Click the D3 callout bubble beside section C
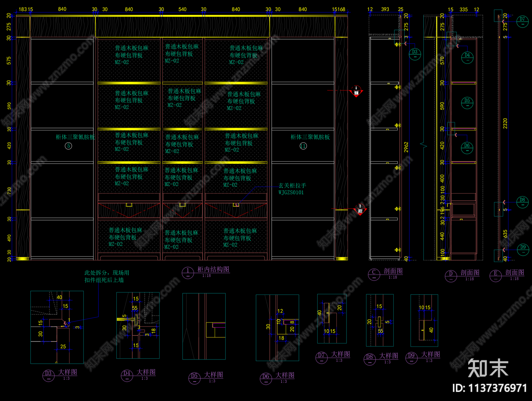This screenshot has width=532, height=401. [415, 54]
